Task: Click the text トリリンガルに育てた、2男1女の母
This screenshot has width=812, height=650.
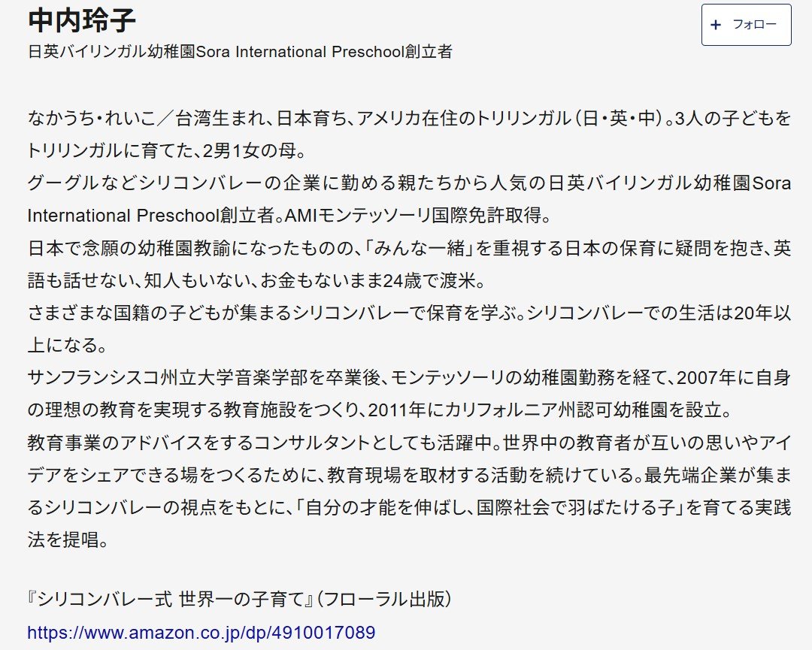Action: 165,150
